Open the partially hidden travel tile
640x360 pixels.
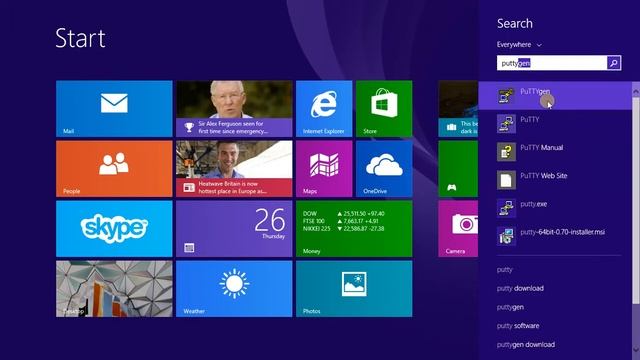pos(458,109)
